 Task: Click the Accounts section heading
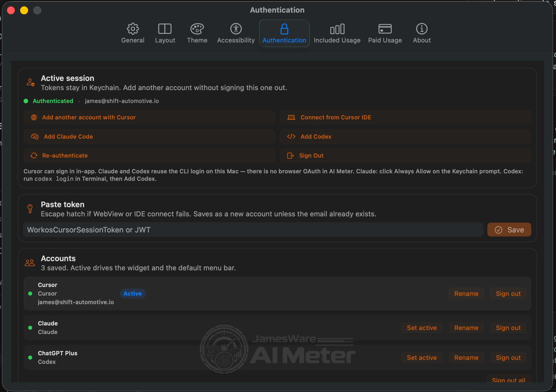[x=58, y=258]
